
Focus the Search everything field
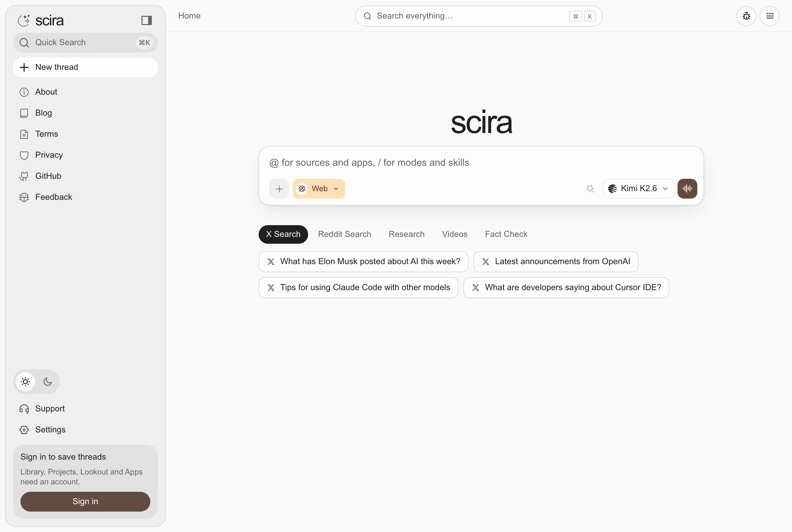pyautogui.click(x=479, y=16)
